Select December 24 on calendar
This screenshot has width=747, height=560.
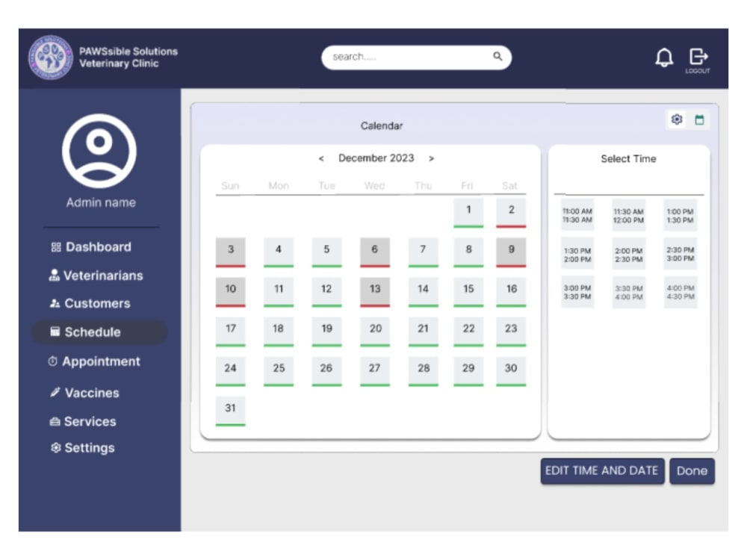(x=231, y=371)
